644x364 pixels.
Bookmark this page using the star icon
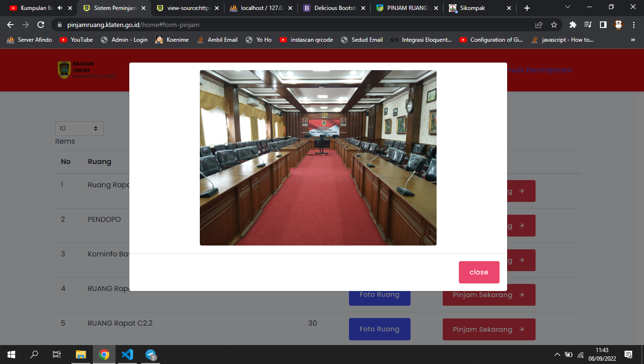pyautogui.click(x=554, y=25)
